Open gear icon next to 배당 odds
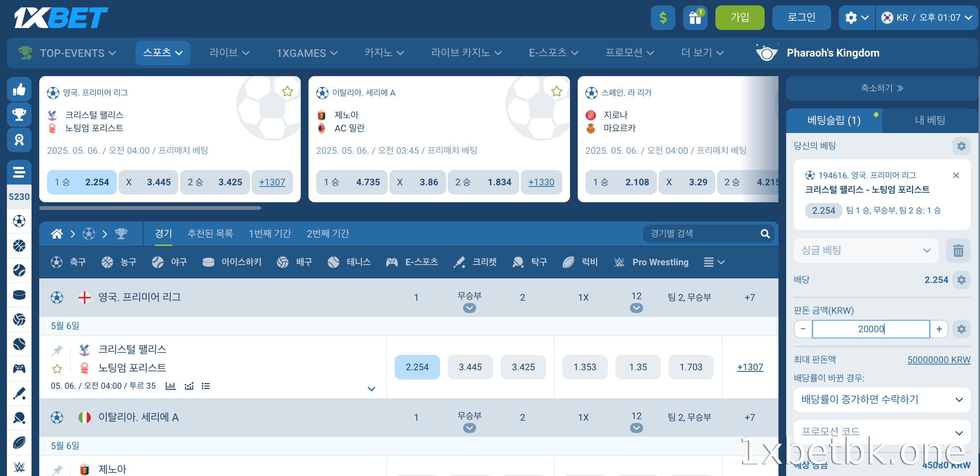980x476 pixels. click(961, 280)
